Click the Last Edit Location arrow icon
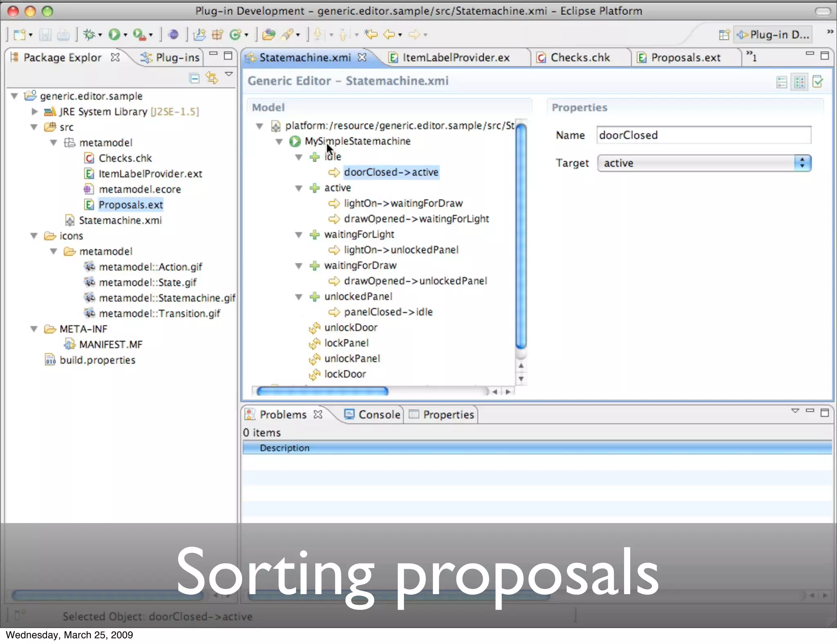This screenshot has width=837, height=644. (x=371, y=35)
